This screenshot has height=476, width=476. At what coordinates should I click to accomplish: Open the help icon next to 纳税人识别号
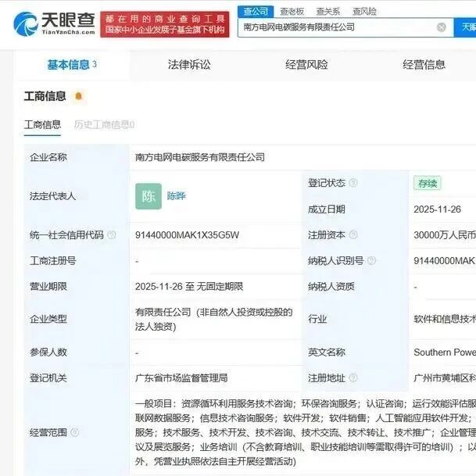[371, 260]
